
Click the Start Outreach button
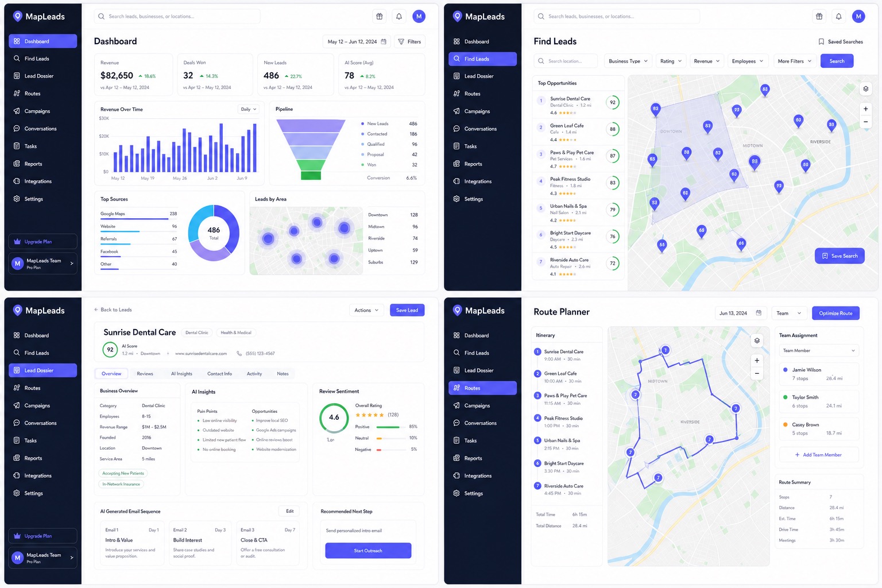point(368,551)
